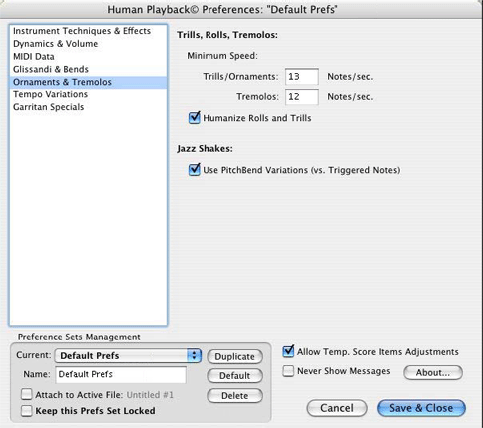Click the Duplicate button

(235, 356)
